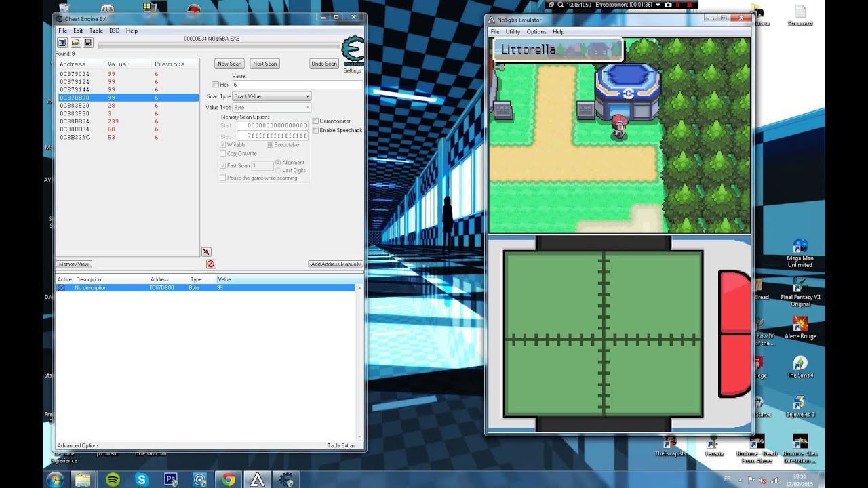Click the Cheat Engine gear taskbar icon
868x488 pixels.
click(x=286, y=479)
